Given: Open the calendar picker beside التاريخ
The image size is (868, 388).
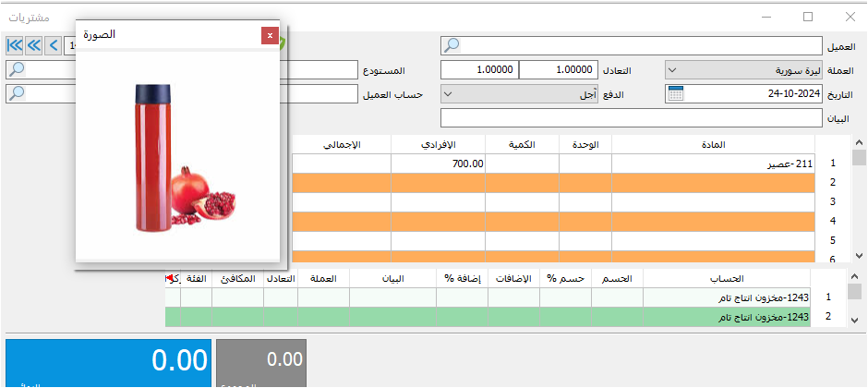Looking at the screenshot, I should pyautogui.click(x=675, y=93).
